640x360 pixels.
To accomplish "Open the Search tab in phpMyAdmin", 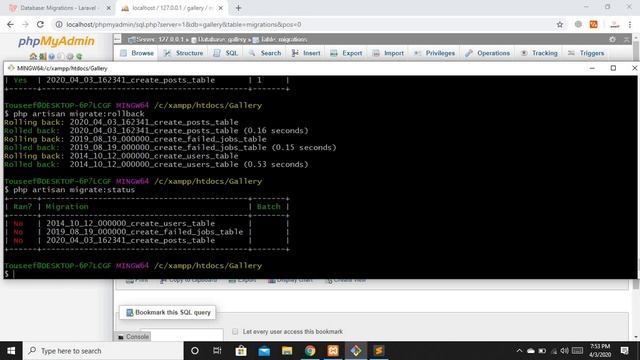I will 265,53.
